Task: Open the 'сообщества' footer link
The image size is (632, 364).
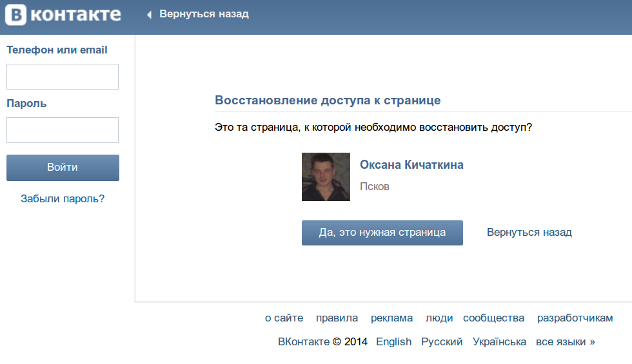Action: (494, 318)
